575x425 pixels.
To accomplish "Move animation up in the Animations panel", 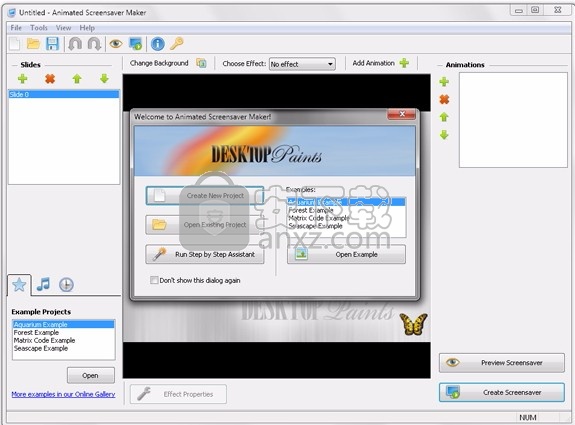I will [444, 117].
